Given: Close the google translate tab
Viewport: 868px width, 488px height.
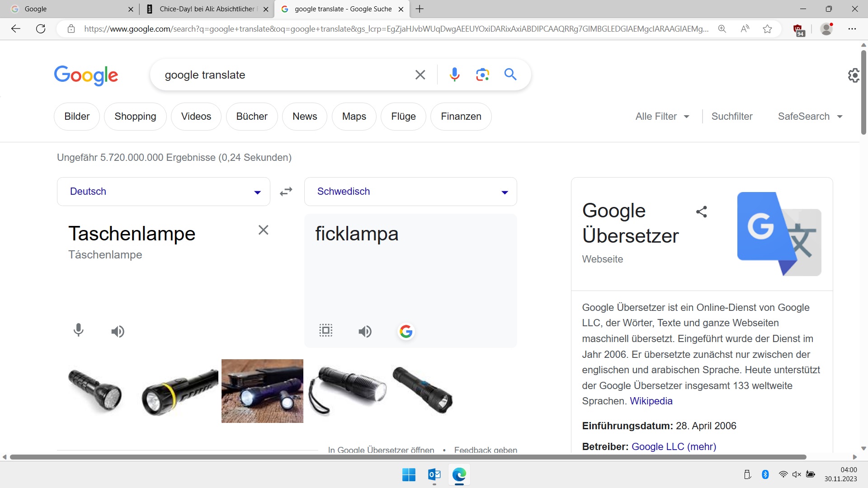Looking at the screenshot, I should click(x=401, y=9).
